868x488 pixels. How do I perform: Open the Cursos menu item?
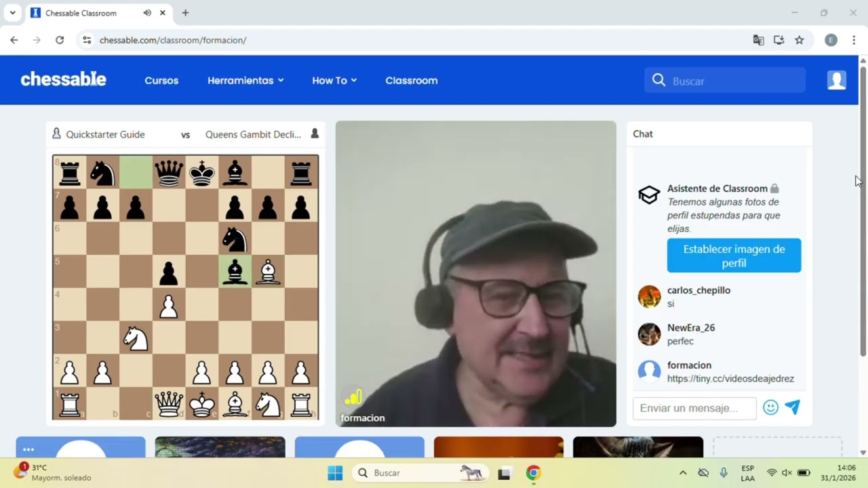161,80
